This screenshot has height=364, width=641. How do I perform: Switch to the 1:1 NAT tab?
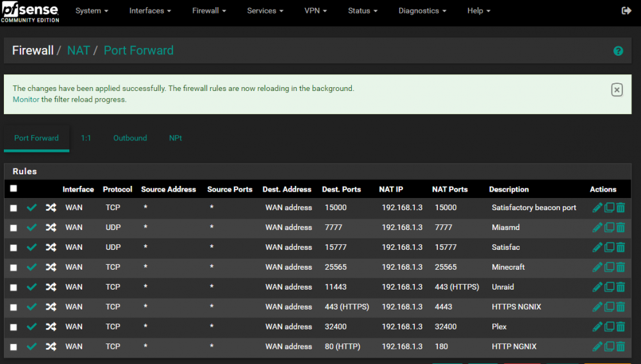coord(86,138)
